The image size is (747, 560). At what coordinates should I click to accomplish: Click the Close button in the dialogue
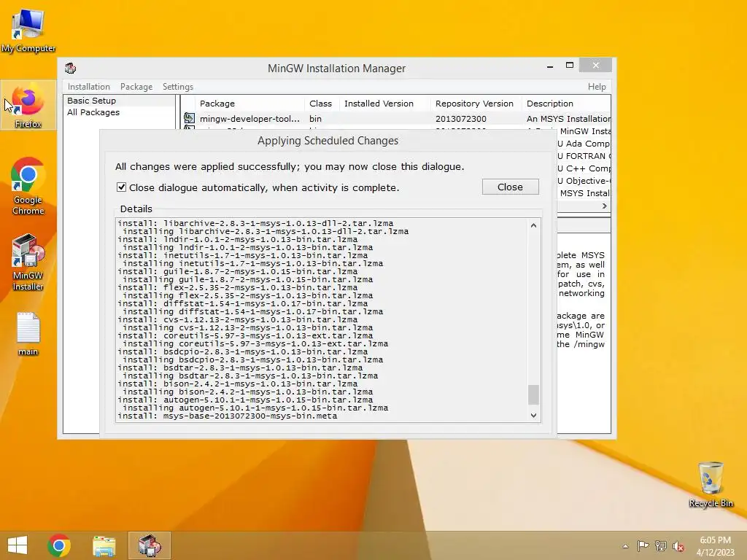pyautogui.click(x=510, y=187)
